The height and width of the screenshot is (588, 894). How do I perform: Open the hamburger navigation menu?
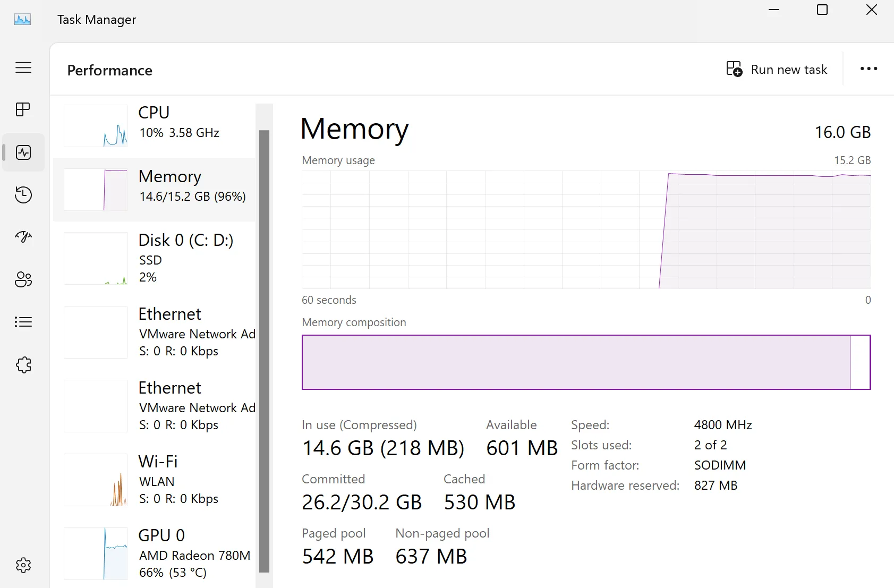[23, 67]
